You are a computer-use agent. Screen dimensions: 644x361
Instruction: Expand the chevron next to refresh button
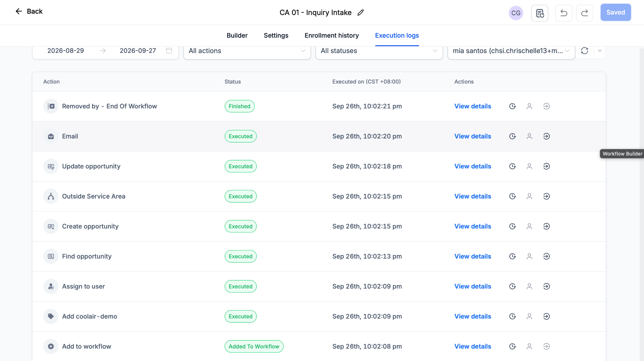[x=600, y=51]
